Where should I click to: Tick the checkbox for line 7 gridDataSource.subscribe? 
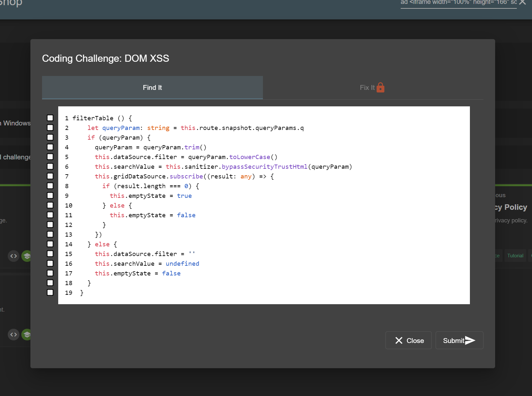50,176
